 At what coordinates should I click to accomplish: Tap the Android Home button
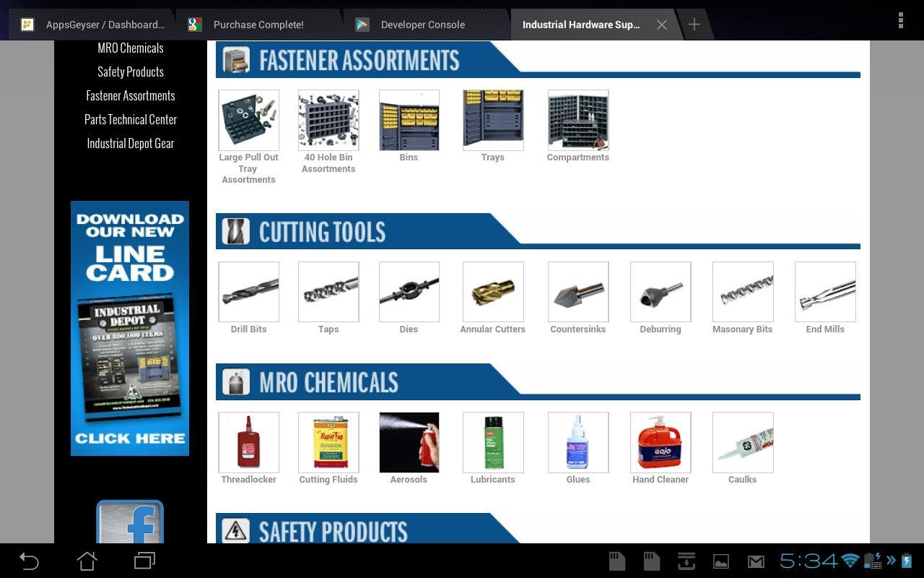click(87, 561)
